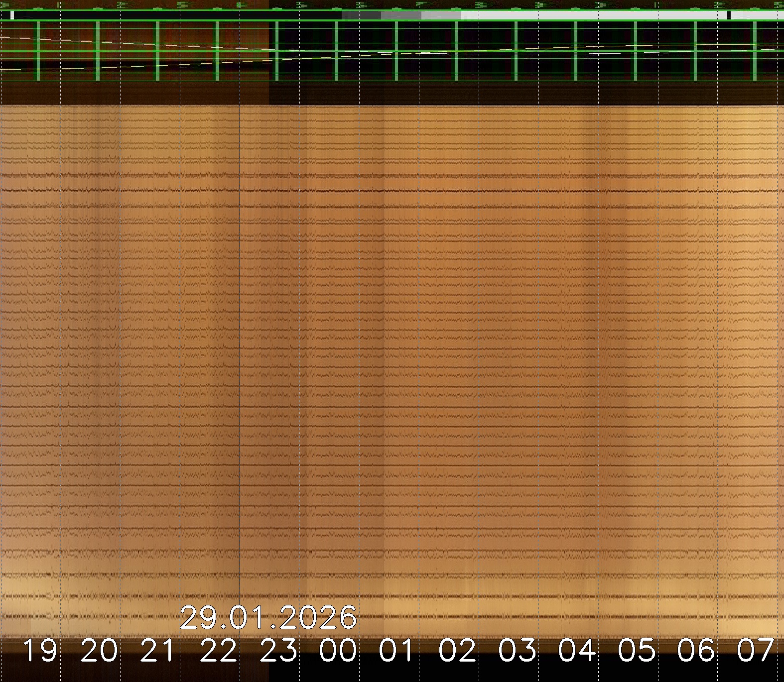Select the 03 hour label
Screen dimensions: 784x682
coord(518,651)
